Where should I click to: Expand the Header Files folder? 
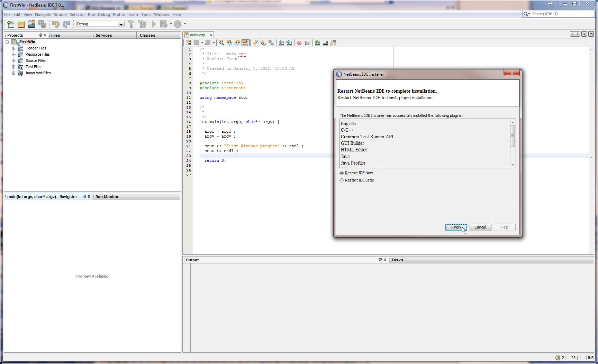point(13,48)
